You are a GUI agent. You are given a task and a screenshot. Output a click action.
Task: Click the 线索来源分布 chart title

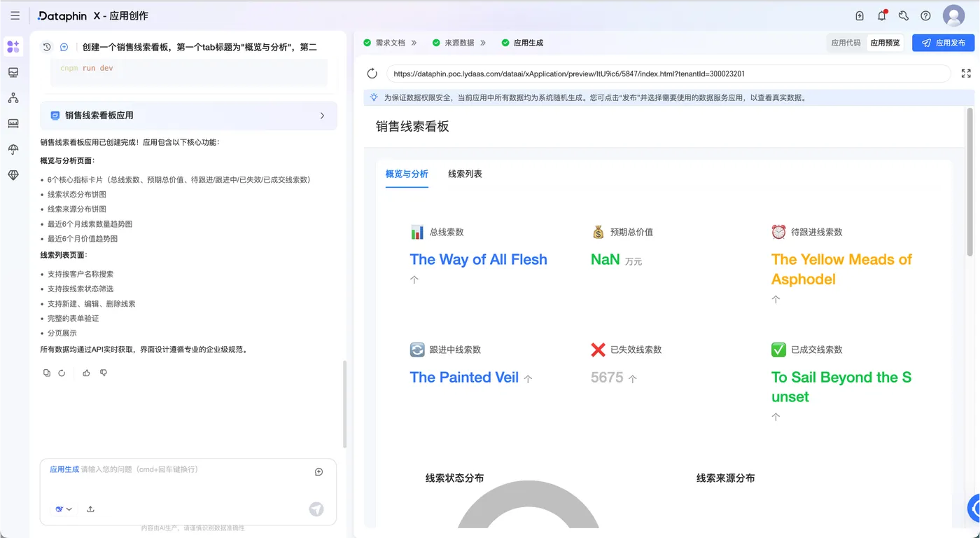click(x=725, y=478)
